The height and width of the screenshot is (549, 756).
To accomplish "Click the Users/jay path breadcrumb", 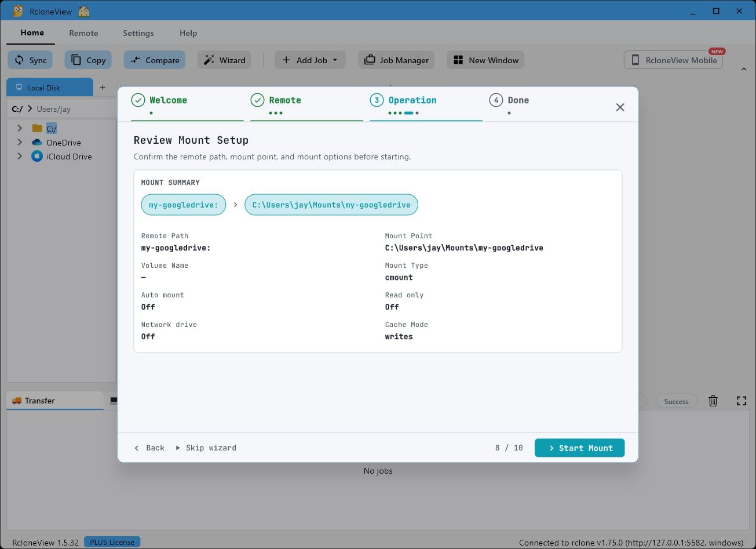I will click(x=53, y=109).
